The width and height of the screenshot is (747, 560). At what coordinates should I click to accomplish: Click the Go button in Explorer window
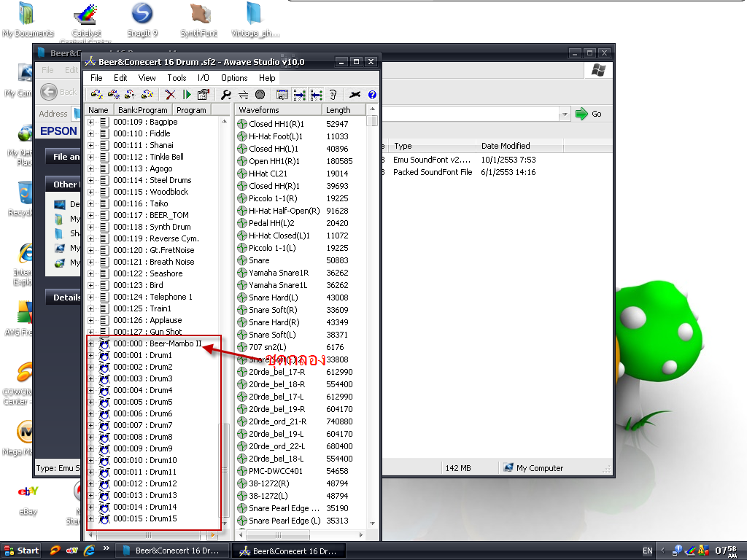589,114
